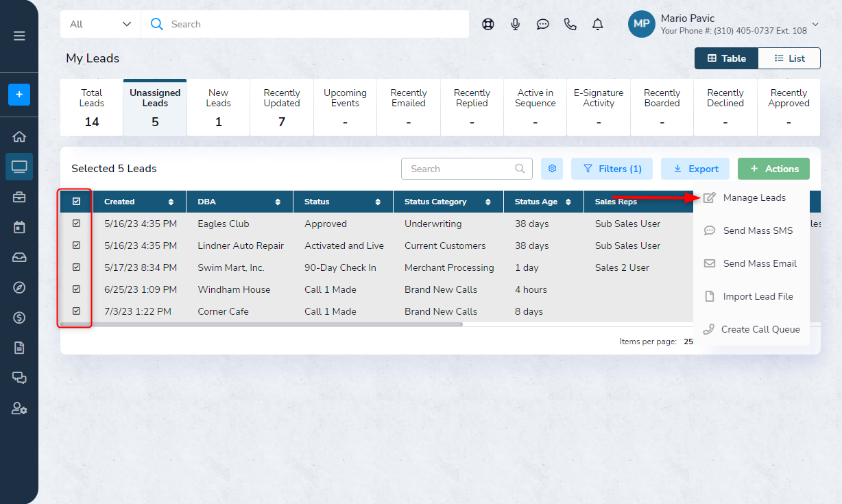Open the compass icon in sidebar
The image size is (842, 504).
tap(19, 287)
